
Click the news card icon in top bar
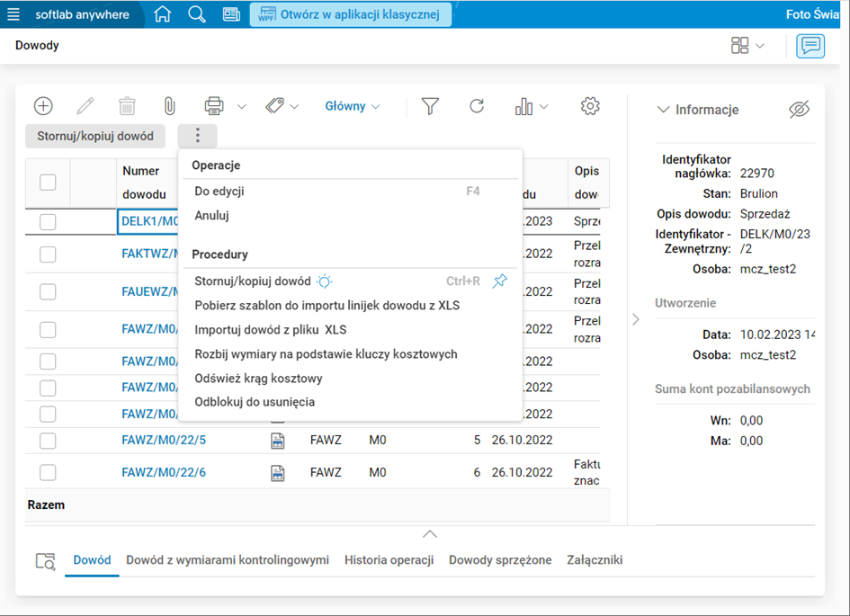(x=231, y=14)
